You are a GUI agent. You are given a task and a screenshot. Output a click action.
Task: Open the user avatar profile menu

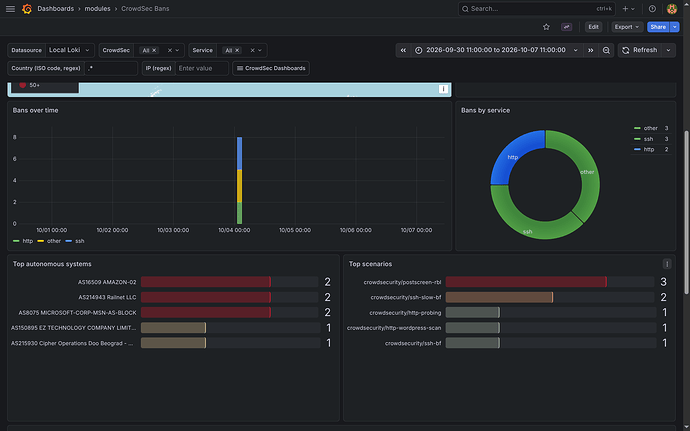tap(672, 9)
